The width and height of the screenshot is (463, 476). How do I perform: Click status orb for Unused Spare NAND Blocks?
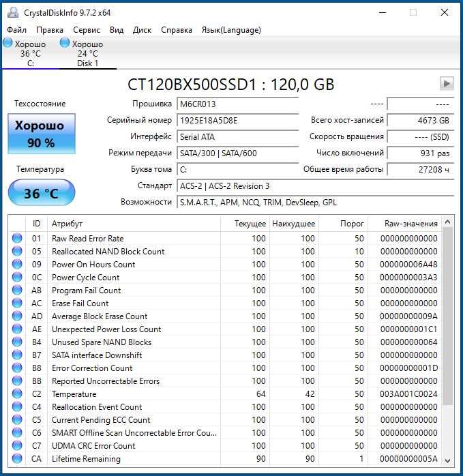coord(17,342)
